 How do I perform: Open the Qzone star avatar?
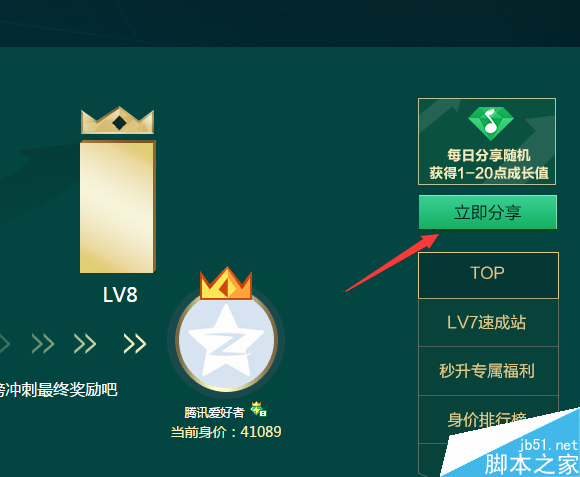click(x=226, y=340)
